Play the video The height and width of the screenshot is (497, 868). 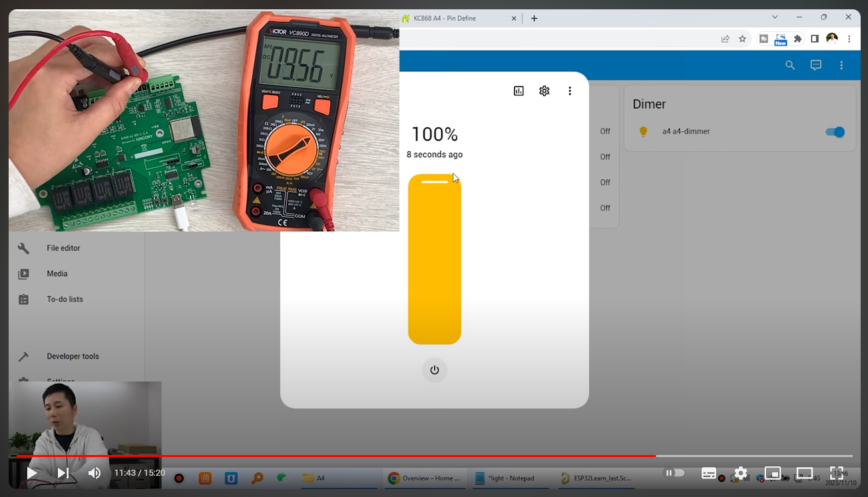[x=31, y=473]
